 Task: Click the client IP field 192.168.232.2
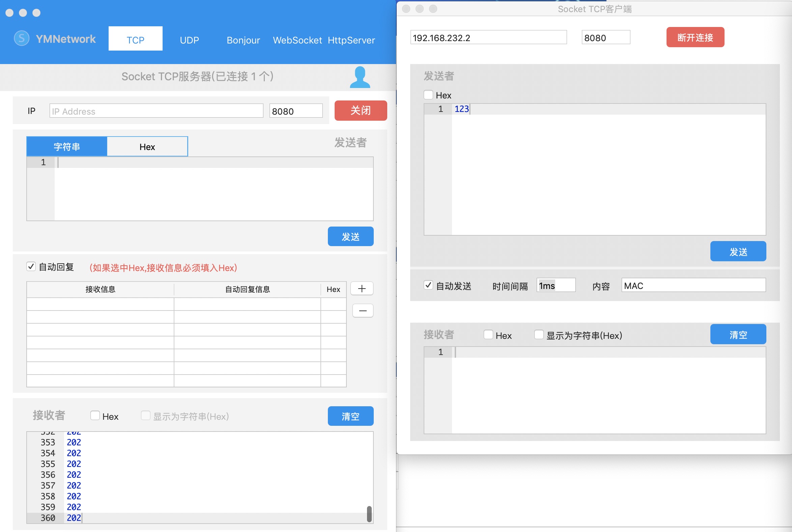click(488, 37)
